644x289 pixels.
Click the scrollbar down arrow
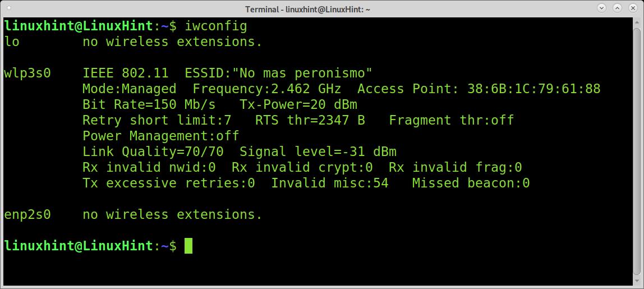tap(637, 281)
